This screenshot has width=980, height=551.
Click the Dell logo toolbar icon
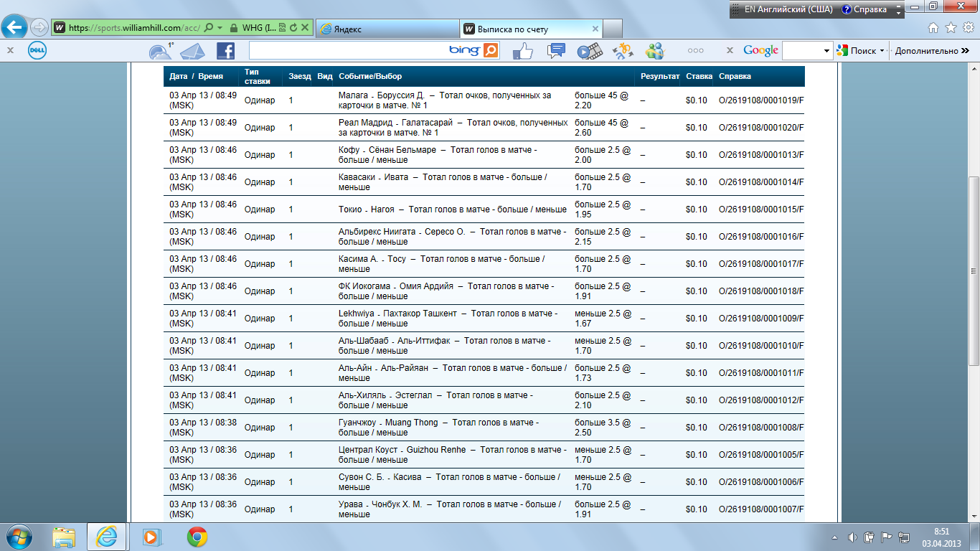tap(37, 51)
